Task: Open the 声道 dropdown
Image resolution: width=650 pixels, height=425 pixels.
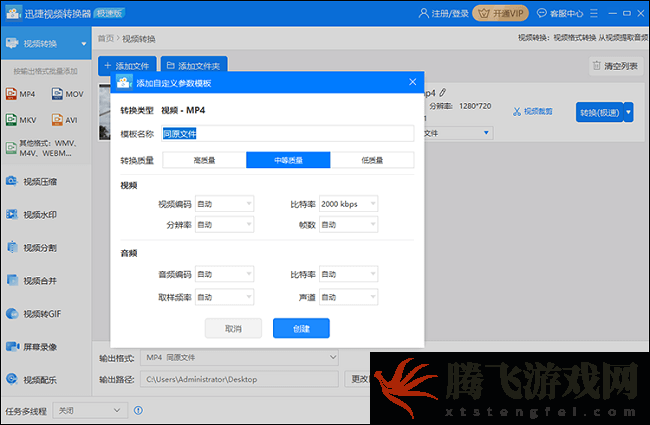Action: point(348,297)
